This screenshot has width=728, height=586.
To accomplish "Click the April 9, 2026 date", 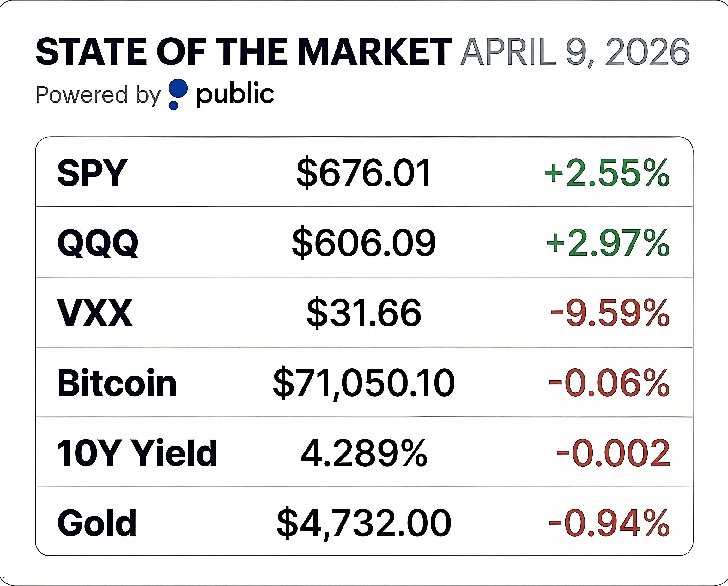I will [x=574, y=52].
